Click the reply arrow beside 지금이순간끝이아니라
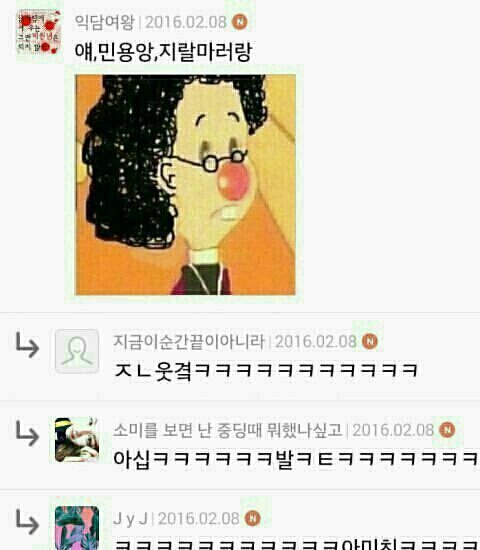The image size is (480, 550). tap(27, 346)
